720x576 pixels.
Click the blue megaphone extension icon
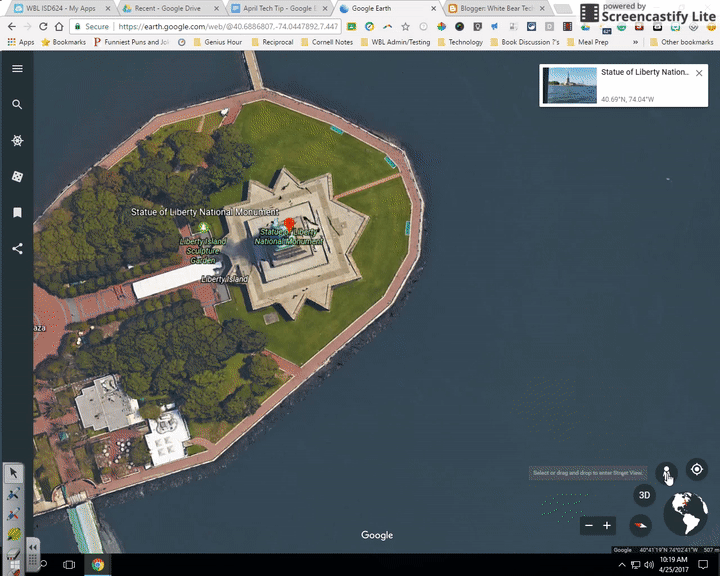click(x=495, y=27)
